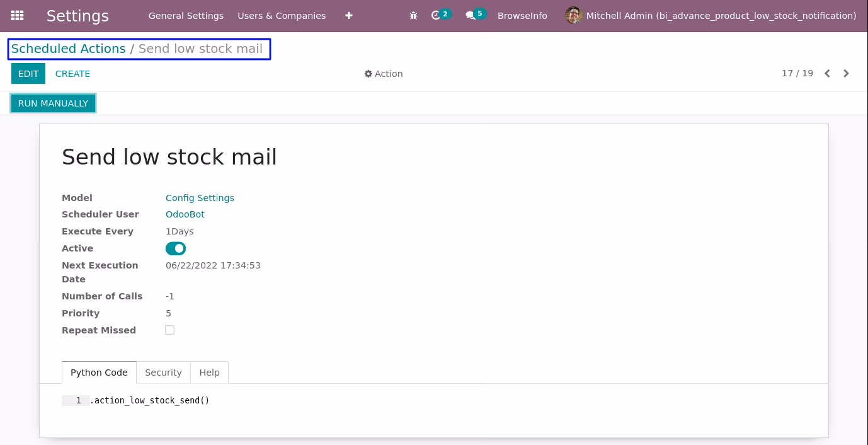Click the Priority field label
Image resolution: width=868 pixels, height=445 pixels.
81,313
